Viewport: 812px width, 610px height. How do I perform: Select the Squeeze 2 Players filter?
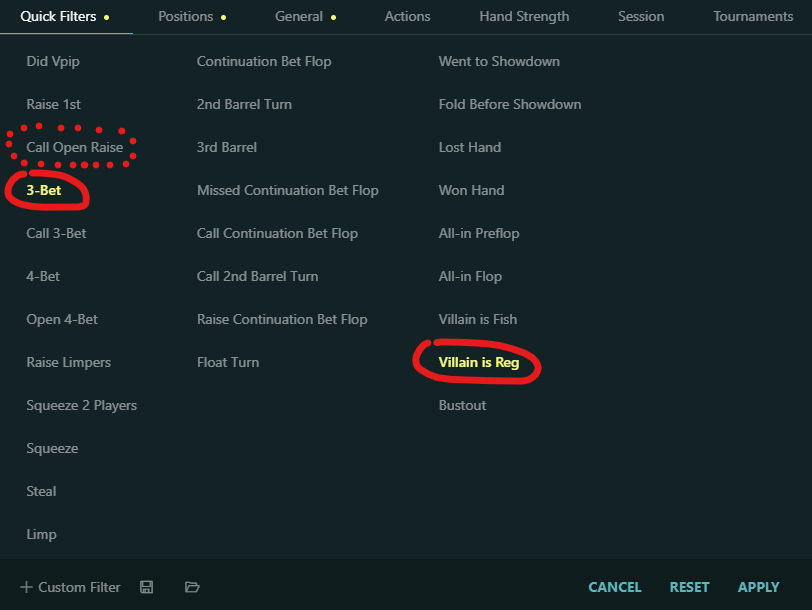point(82,405)
